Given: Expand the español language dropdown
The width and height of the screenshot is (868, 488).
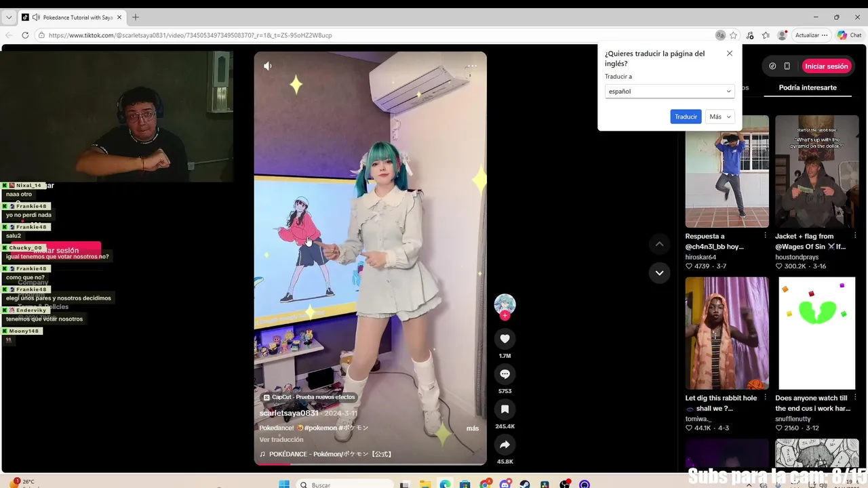Looking at the screenshot, I should 669,91.
